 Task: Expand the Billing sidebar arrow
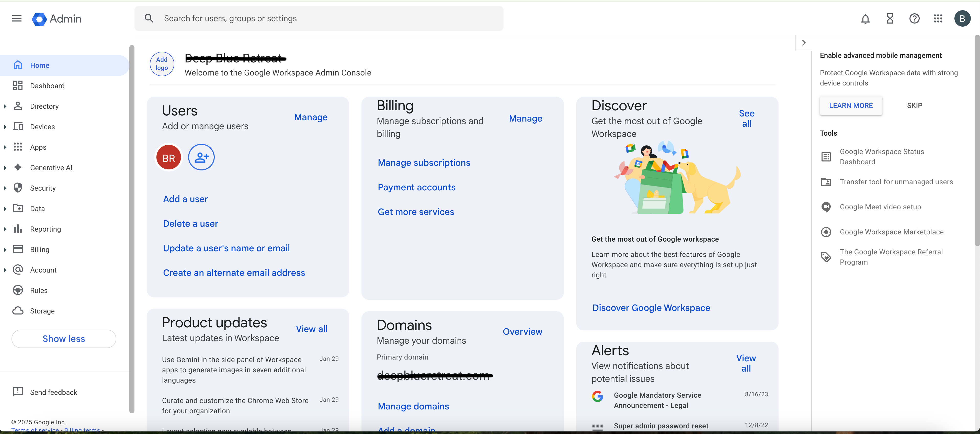click(5, 250)
